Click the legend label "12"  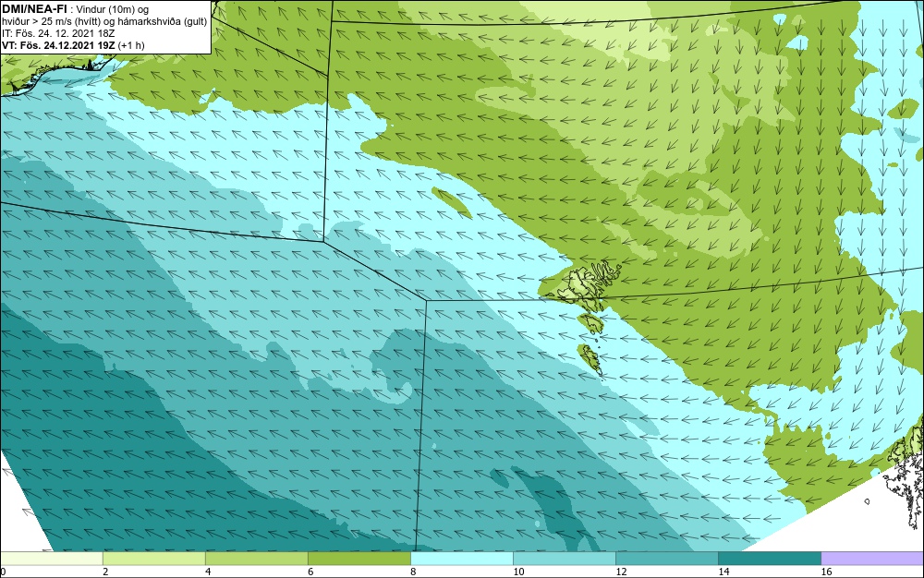[x=621, y=572]
